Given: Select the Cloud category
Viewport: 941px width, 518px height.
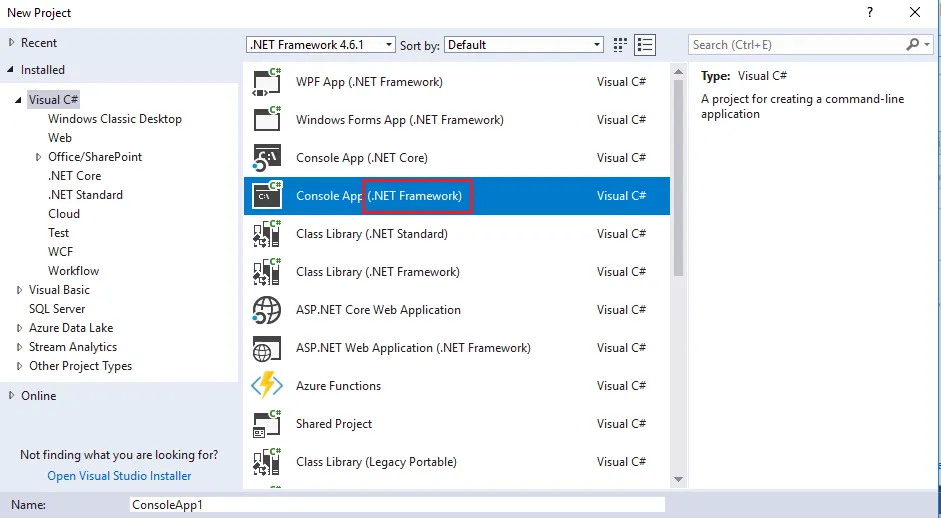Looking at the screenshot, I should click(x=64, y=214).
